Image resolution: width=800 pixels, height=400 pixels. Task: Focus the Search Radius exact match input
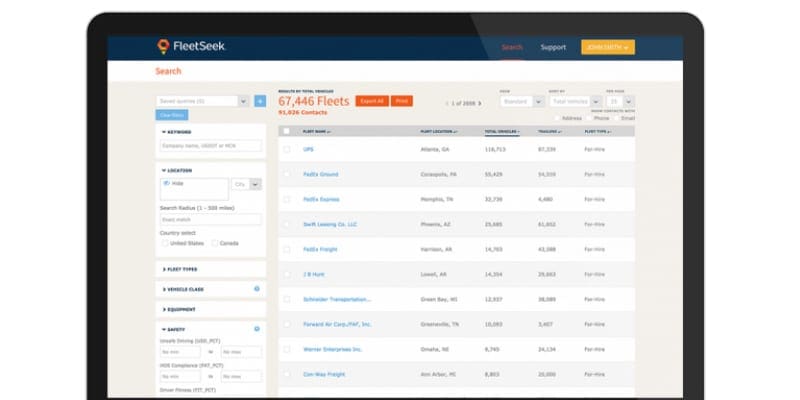[x=211, y=219]
